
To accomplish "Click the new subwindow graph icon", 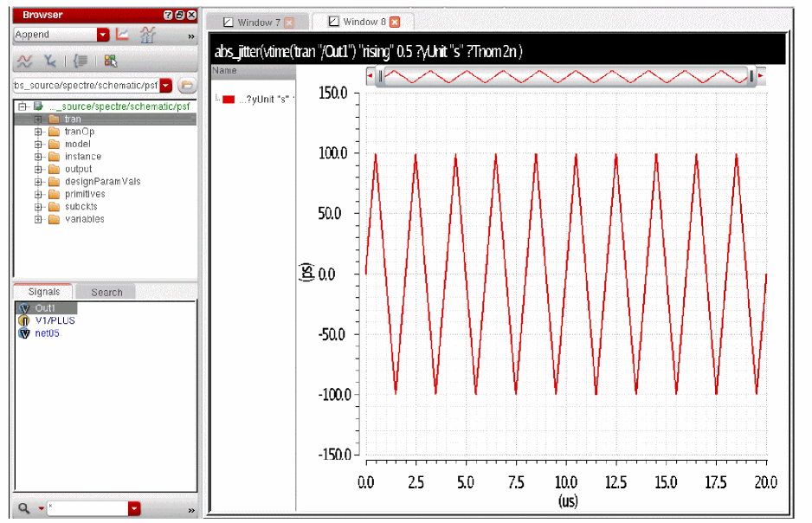I will pyautogui.click(x=147, y=35).
